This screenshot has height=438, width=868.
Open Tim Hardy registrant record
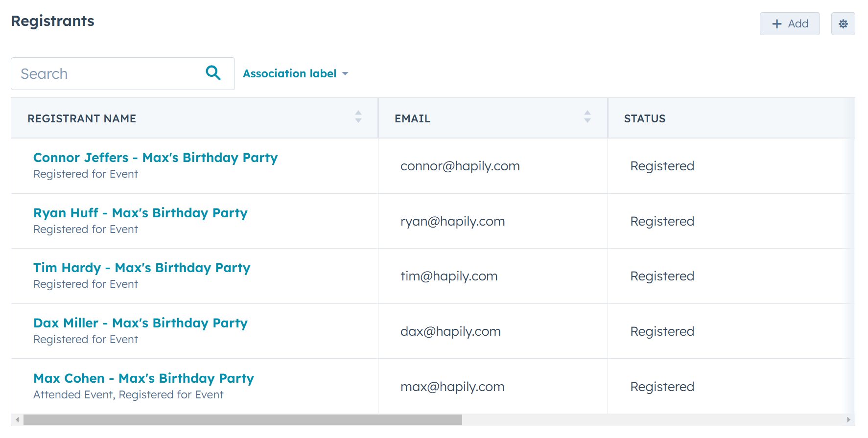coord(141,268)
